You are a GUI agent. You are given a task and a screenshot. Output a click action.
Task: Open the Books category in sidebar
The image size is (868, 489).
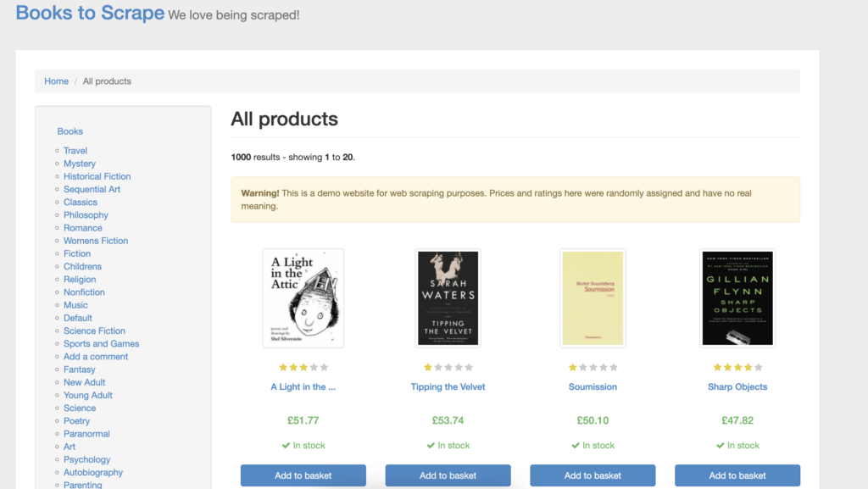pyautogui.click(x=70, y=131)
